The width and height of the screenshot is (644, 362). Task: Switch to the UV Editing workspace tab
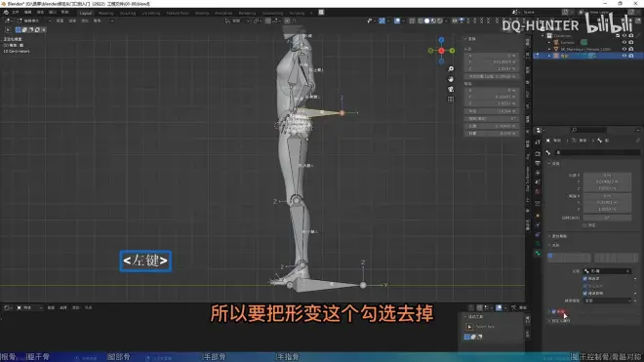(151, 13)
